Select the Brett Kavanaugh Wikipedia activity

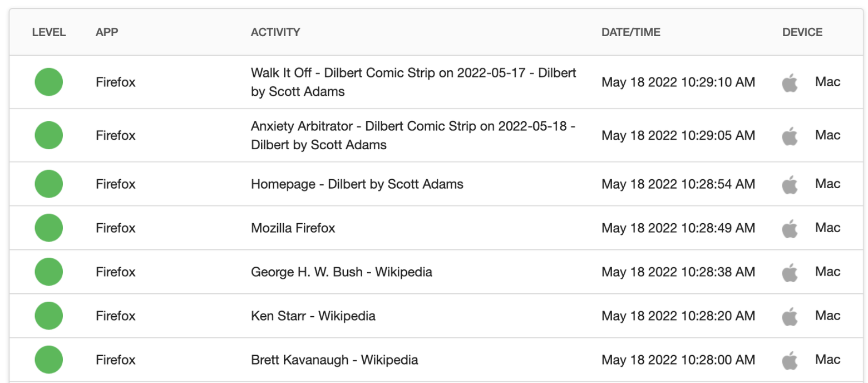334,360
